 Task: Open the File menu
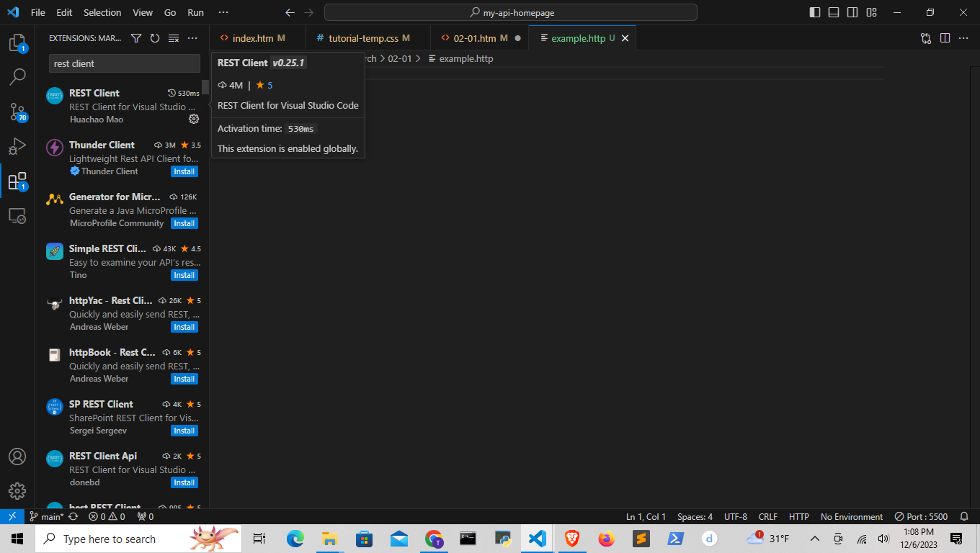click(x=38, y=13)
